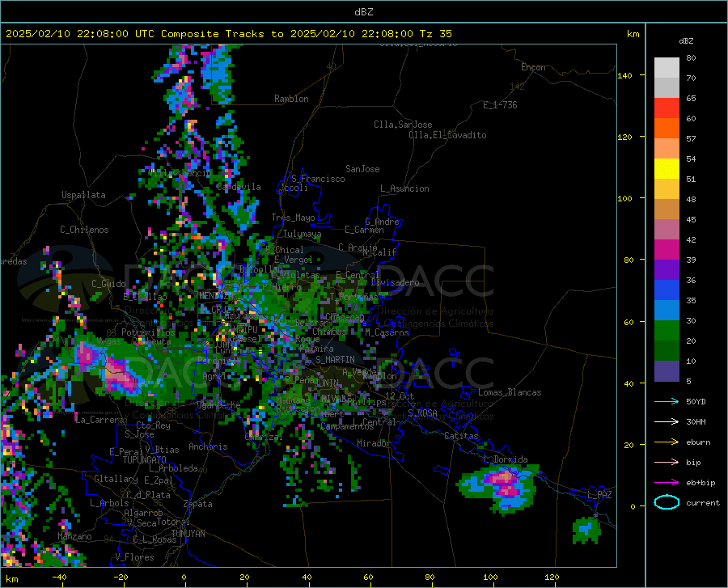This screenshot has width=728, height=588.
Task: Click the Catitas label
Action: pyautogui.click(x=461, y=436)
